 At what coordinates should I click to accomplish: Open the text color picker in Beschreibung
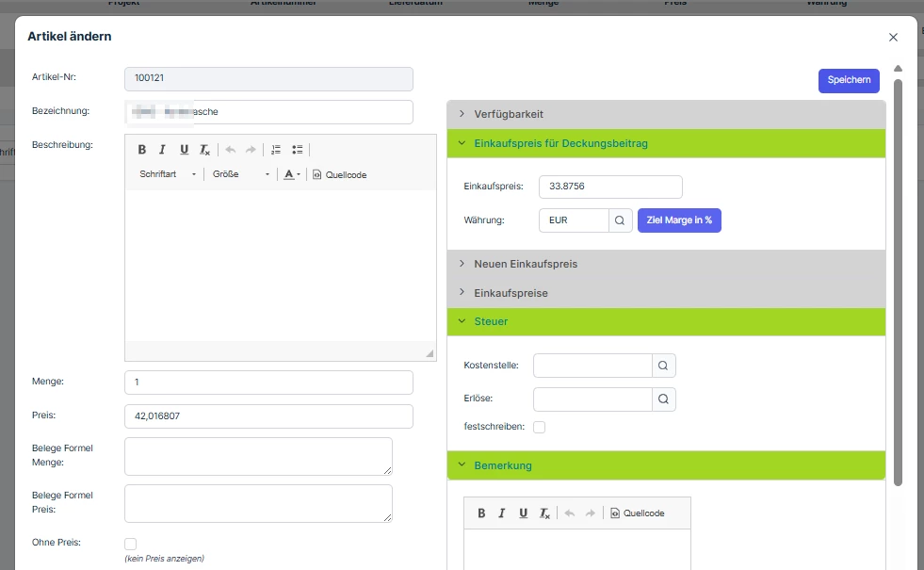click(292, 174)
